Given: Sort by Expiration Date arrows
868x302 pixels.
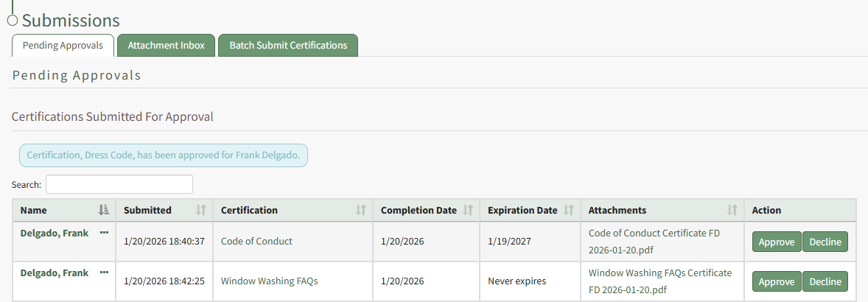Looking at the screenshot, I should click(569, 210).
